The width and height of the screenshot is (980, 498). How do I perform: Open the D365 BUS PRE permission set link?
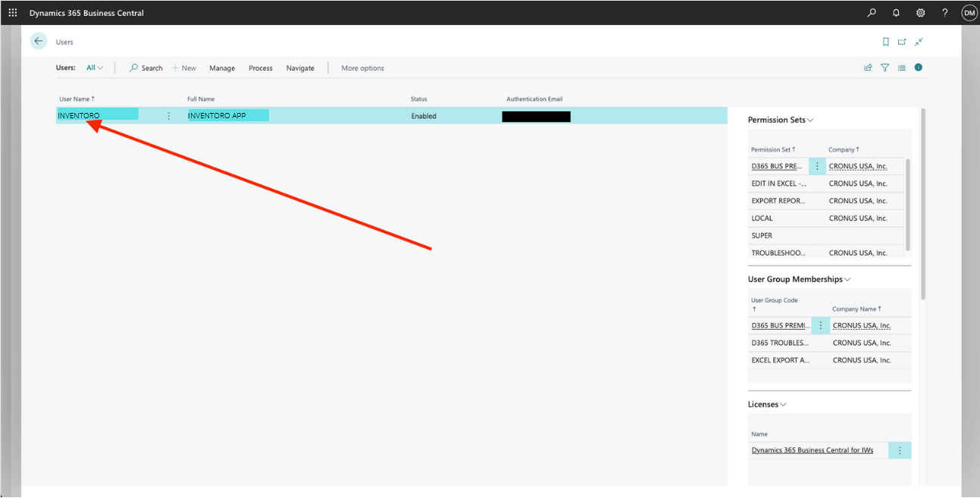[776, 166]
